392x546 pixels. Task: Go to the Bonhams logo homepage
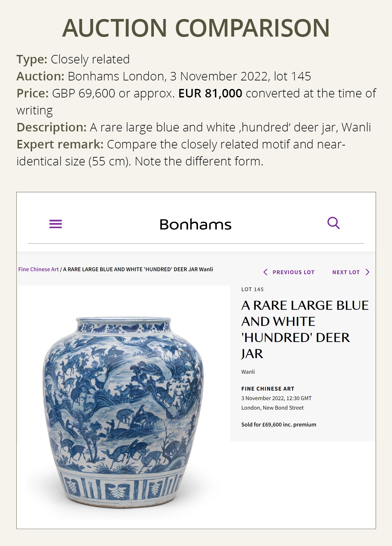tap(195, 225)
